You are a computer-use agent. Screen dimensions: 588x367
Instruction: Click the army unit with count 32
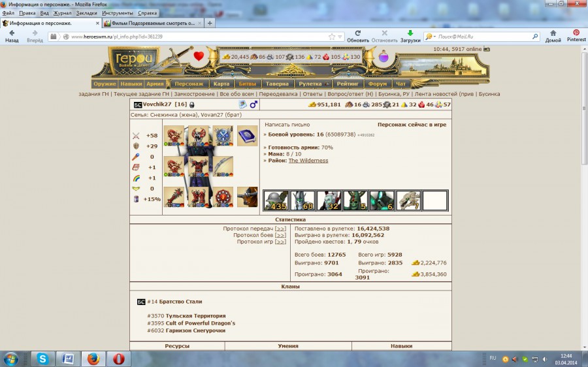tap(329, 200)
